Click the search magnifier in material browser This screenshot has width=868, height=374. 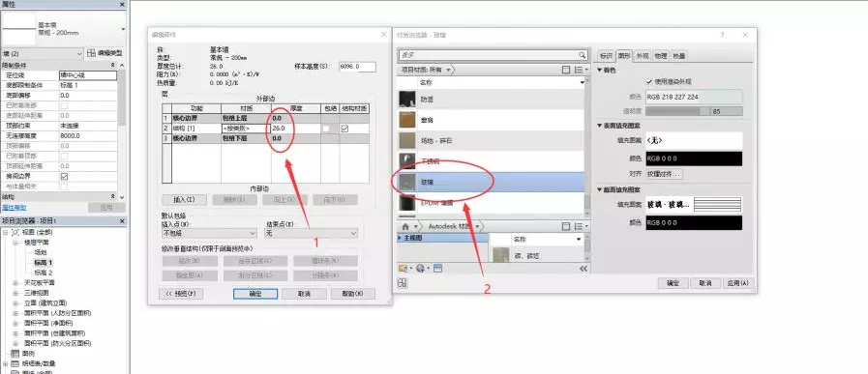(x=582, y=55)
